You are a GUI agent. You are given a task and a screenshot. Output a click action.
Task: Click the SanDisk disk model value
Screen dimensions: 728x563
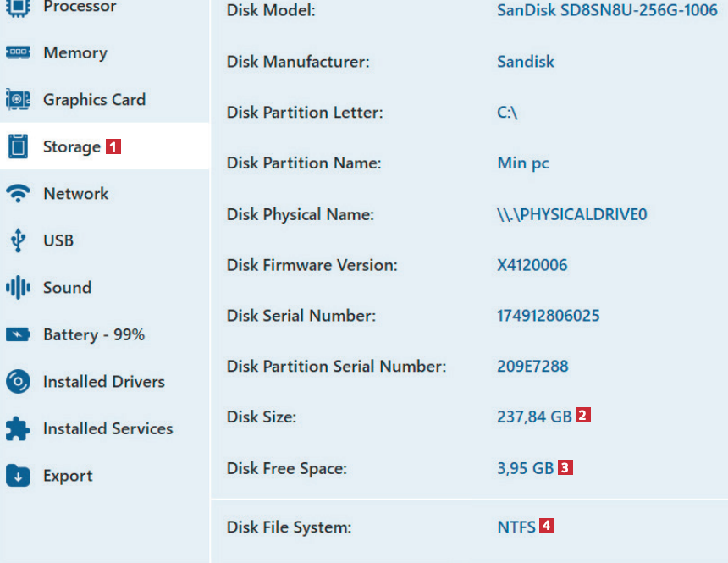point(607,11)
